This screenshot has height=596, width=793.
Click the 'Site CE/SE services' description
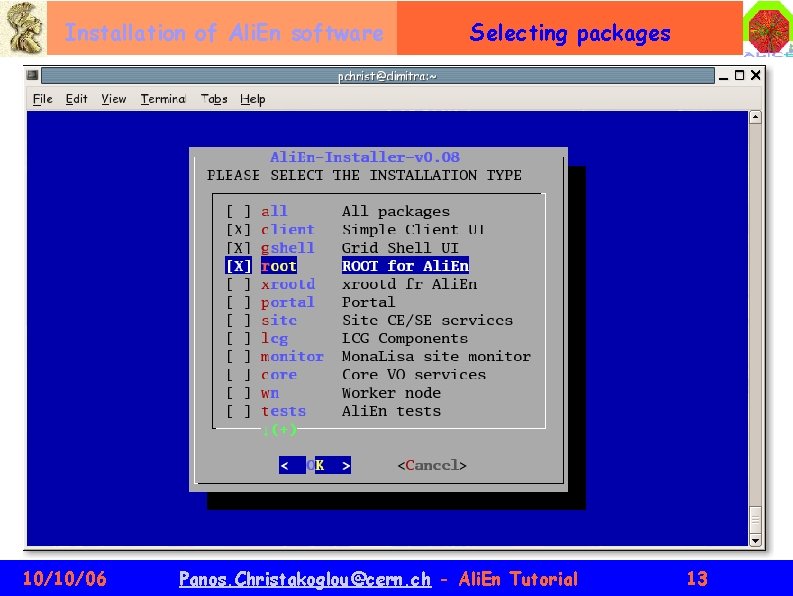pos(427,321)
